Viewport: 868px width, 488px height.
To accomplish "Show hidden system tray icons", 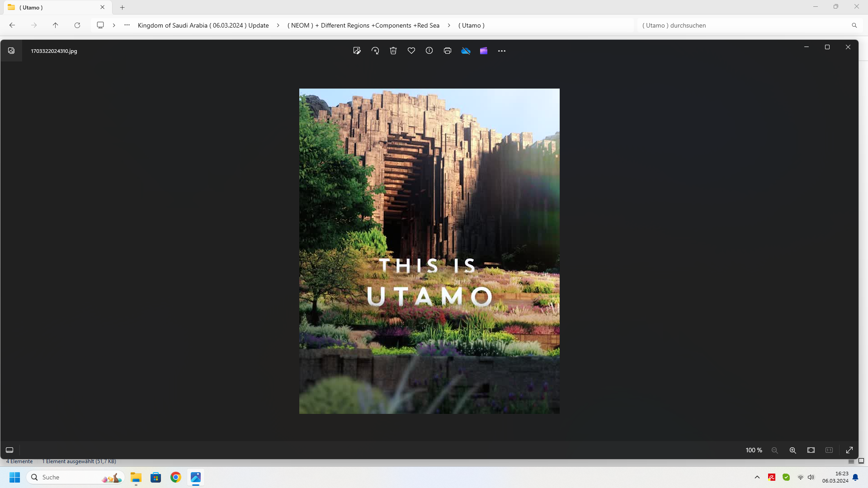I will coord(757,477).
